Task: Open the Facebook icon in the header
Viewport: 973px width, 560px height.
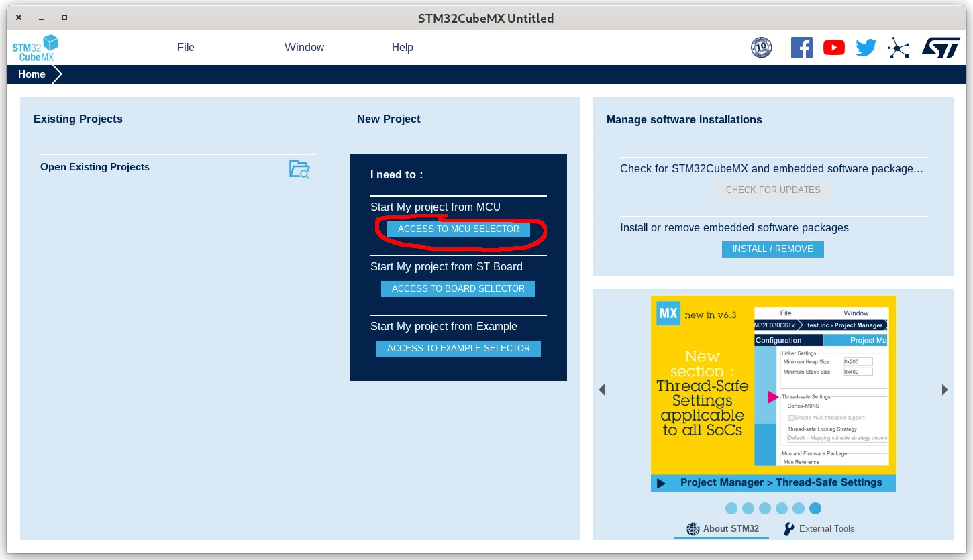Action: point(802,48)
